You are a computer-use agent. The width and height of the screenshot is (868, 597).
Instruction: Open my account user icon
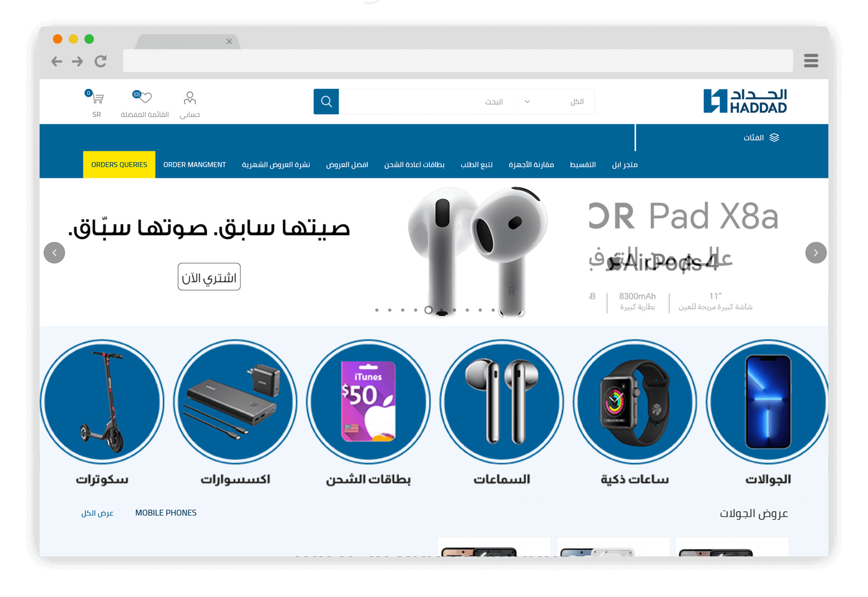pyautogui.click(x=190, y=98)
